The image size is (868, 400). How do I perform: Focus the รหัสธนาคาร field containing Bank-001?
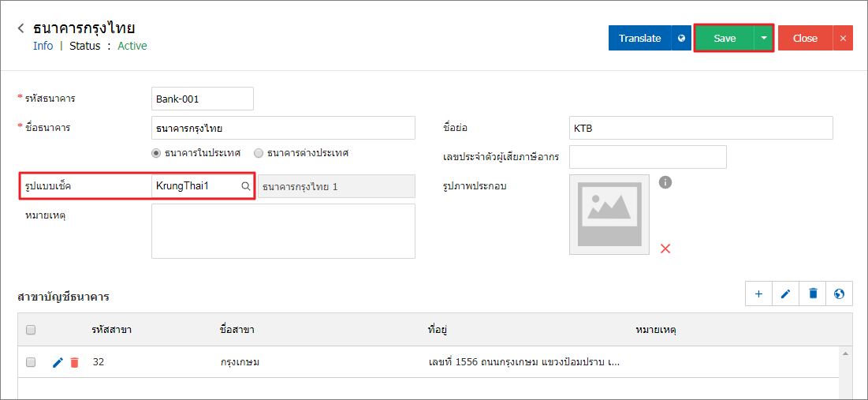[202, 99]
